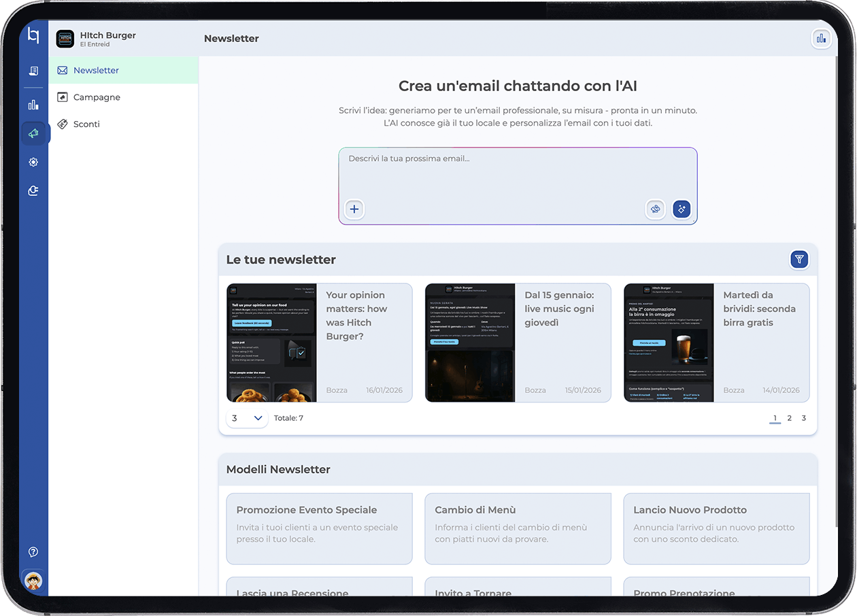Open the gear settings icon in sidebar
The width and height of the screenshot is (857, 616).
click(33, 162)
